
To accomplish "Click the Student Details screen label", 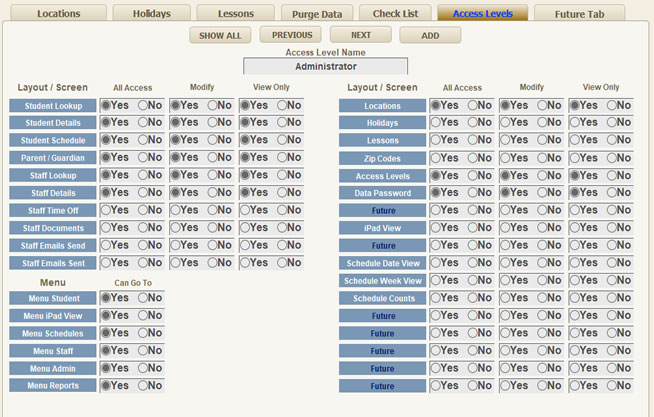I will pos(53,123).
